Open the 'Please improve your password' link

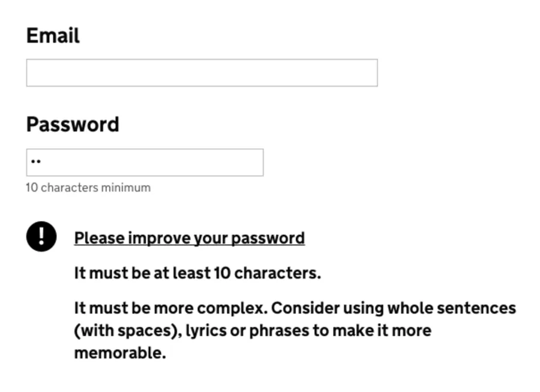tap(189, 238)
